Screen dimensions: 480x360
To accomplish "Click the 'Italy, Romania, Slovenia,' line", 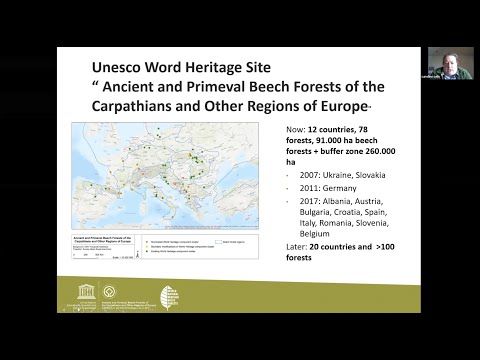I will [x=344, y=223].
